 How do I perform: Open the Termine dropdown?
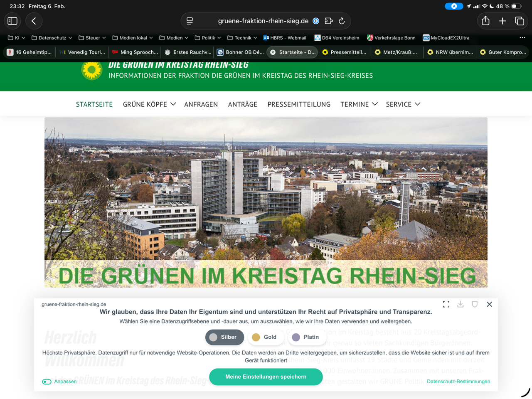[x=359, y=104]
